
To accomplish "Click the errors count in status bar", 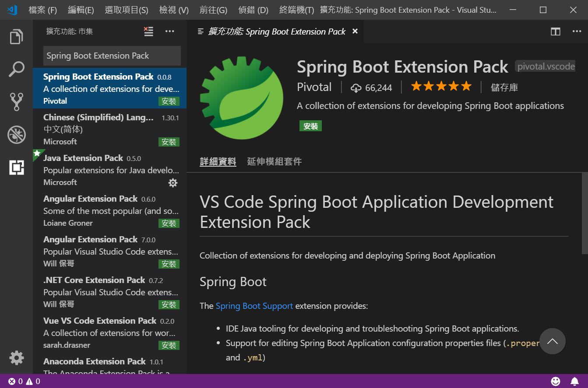I will (x=15, y=381).
